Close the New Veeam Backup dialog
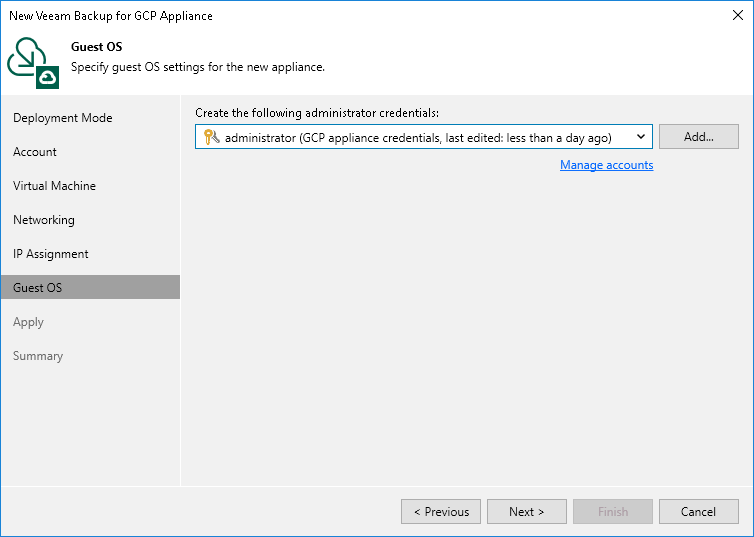Image resolution: width=754 pixels, height=537 pixels. tap(738, 15)
